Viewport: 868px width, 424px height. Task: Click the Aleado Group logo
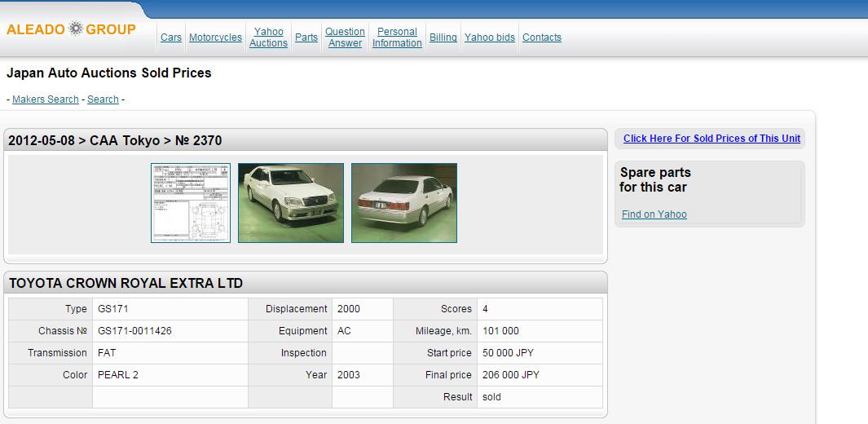pyautogui.click(x=71, y=29)
